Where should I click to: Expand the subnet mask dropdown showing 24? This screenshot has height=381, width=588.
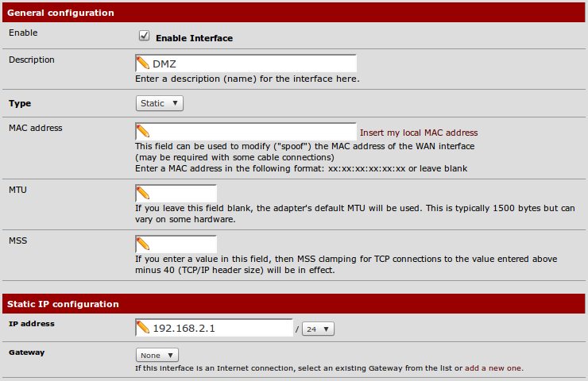point(318,329)
